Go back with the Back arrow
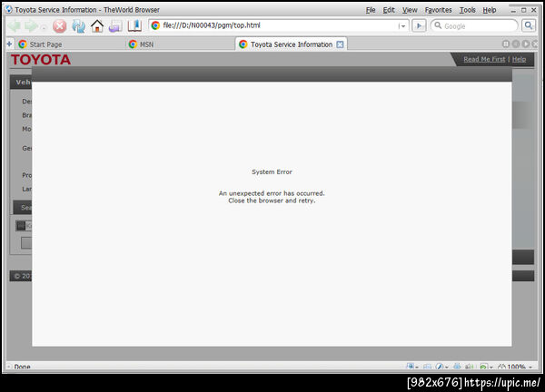545x392 pixels. pos(15,26)
